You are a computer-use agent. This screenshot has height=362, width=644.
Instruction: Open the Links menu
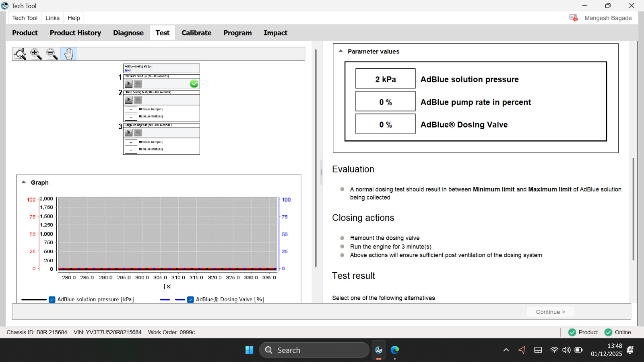(52, 18)
